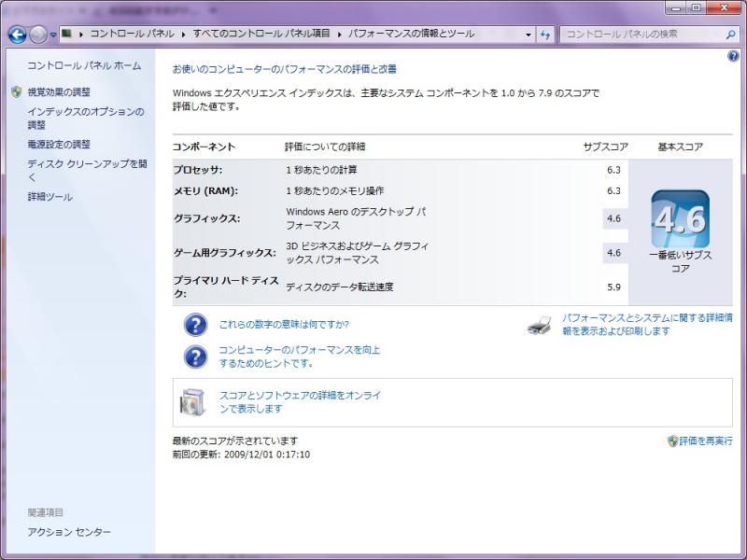Open 電源設定の調整 link
This screenshot has height=560, width=747.
pyautogui.click(x=59, y=145)
